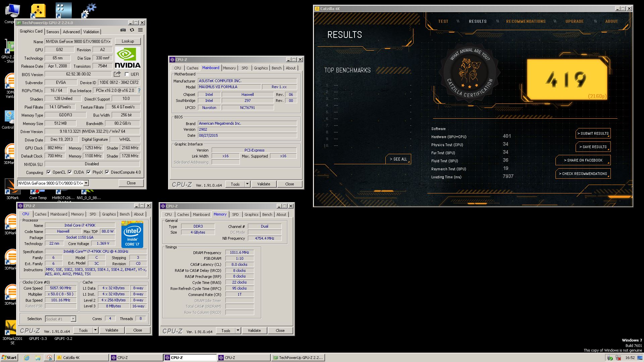Image resolution: width=644 pixels, height=362 pixels.
Task: Click CHECK RECOMMENDATIONS button
Action: (583, 174)
